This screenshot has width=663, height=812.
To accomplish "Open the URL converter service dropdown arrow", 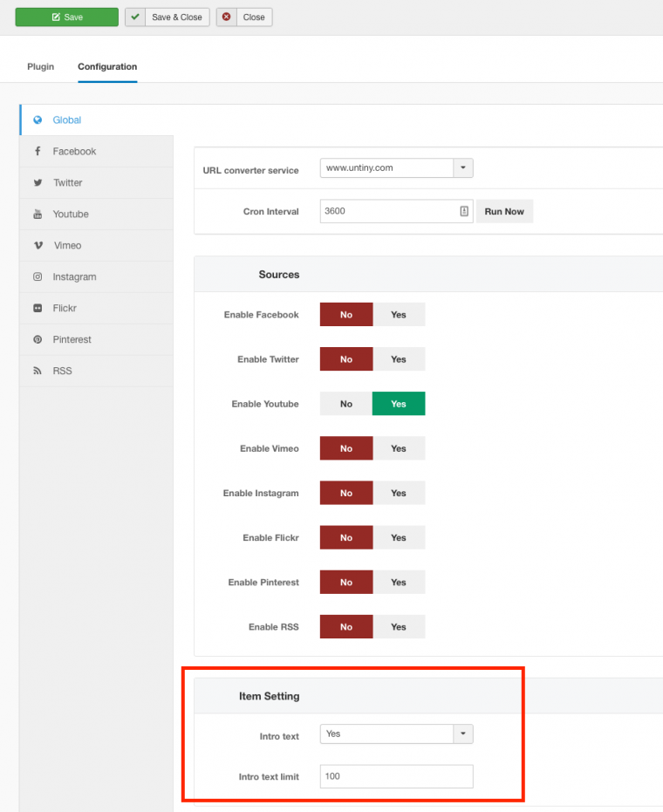I will point(463,167).
